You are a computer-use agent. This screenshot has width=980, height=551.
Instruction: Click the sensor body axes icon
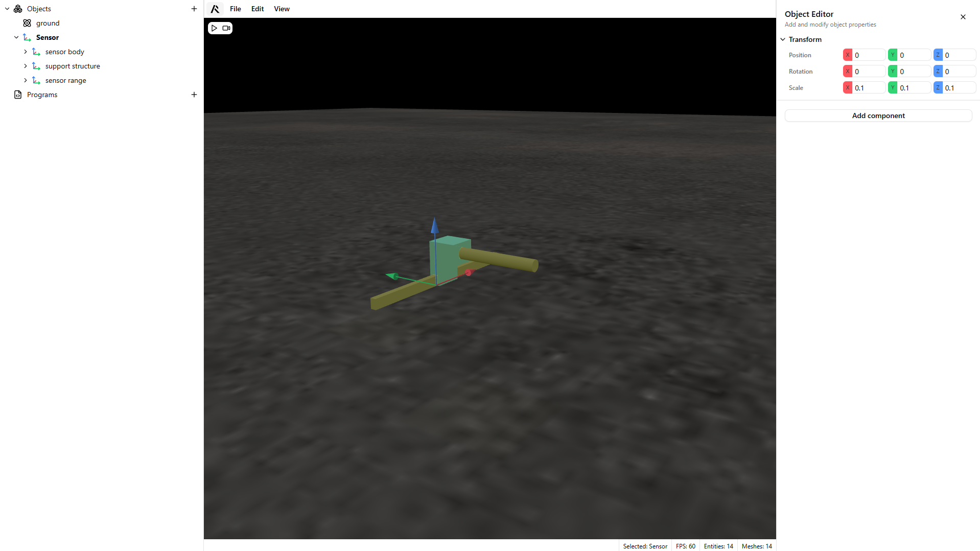(36, 52)
